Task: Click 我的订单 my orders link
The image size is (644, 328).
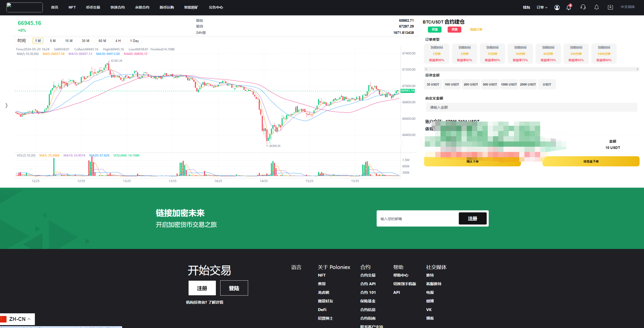Action: (x=476, y=30)
